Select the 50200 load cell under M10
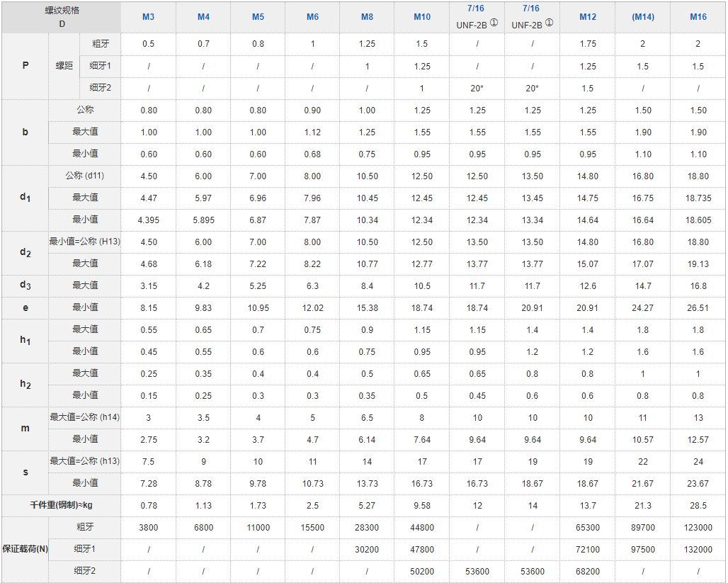Viewport: 728px width, 583px height. pos(422,572)
